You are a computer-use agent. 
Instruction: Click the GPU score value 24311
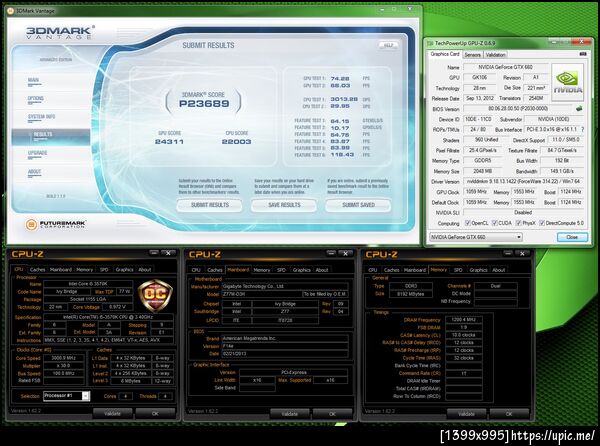[169, 142]
